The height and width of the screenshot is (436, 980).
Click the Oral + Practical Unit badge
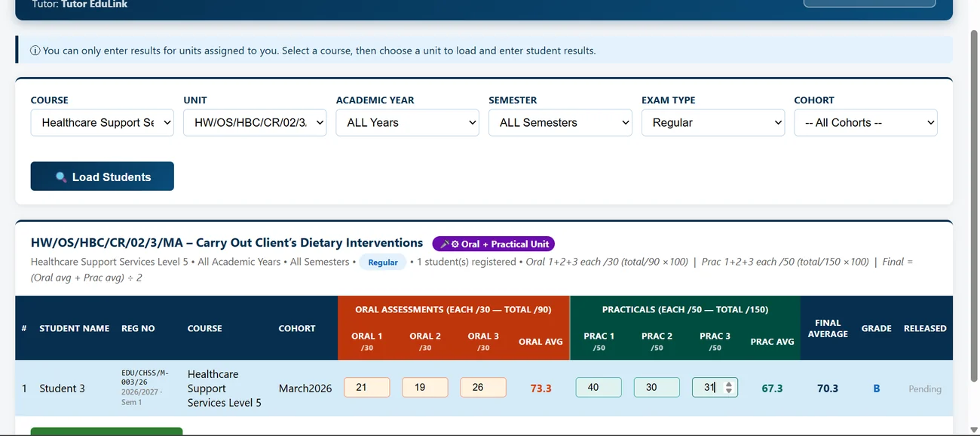(x=493, y=244)
